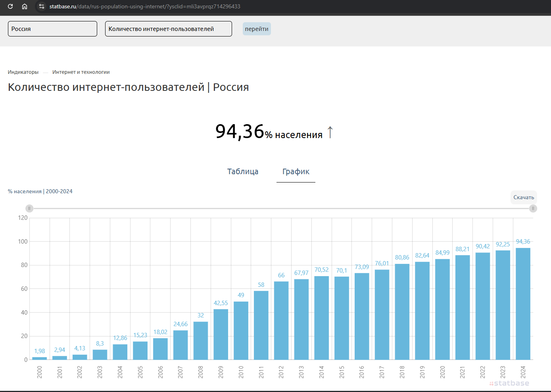Select the График tab
551x392 pixels.
point(296,171)
